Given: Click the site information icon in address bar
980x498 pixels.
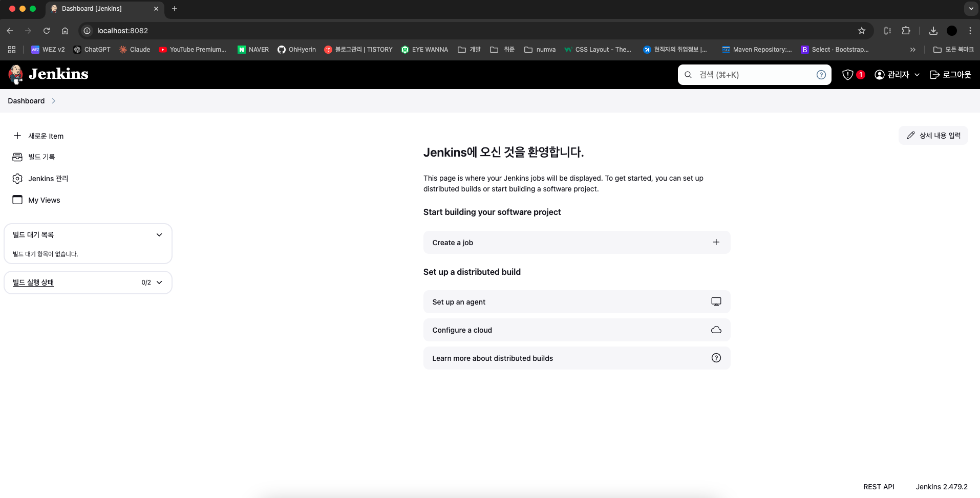Looking at the screenshot, I should [87, 31].
